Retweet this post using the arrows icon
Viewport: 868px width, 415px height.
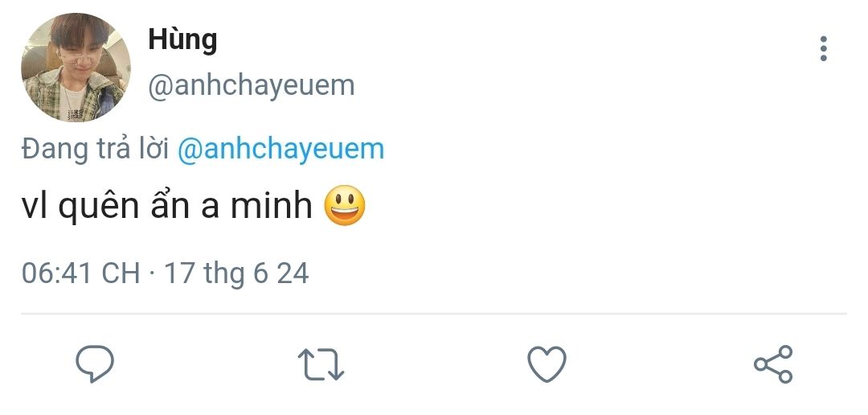321,364
